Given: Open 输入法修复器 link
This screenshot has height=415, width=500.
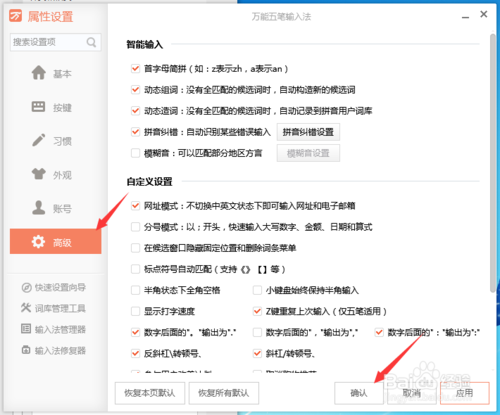Looking at the screenshot, I should (60, 350).
